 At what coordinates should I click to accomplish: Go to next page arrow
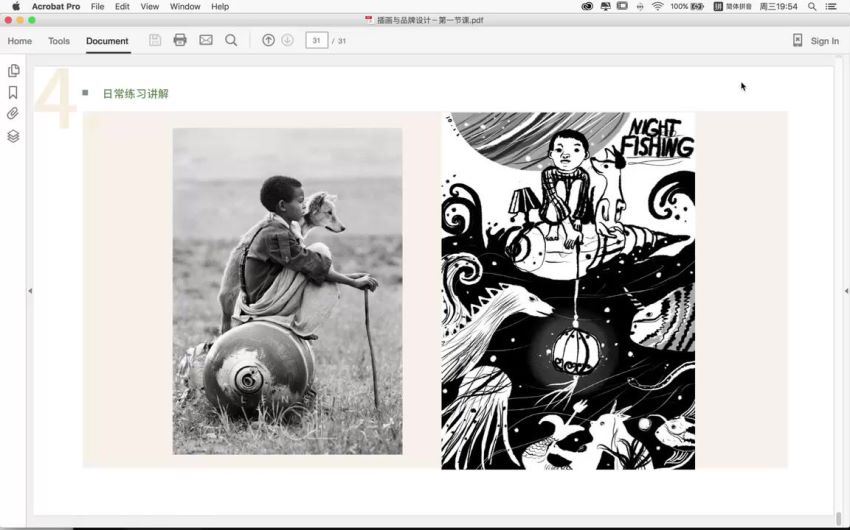click(287, 40)
